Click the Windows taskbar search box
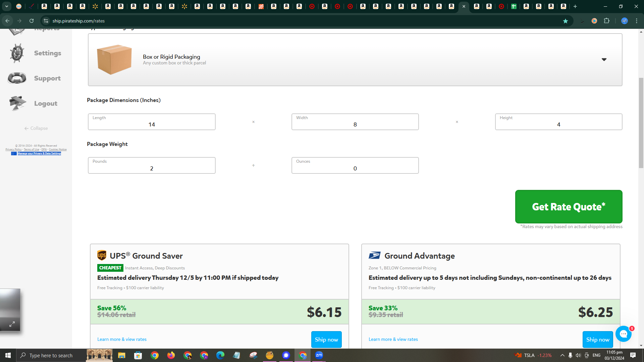 51,355
